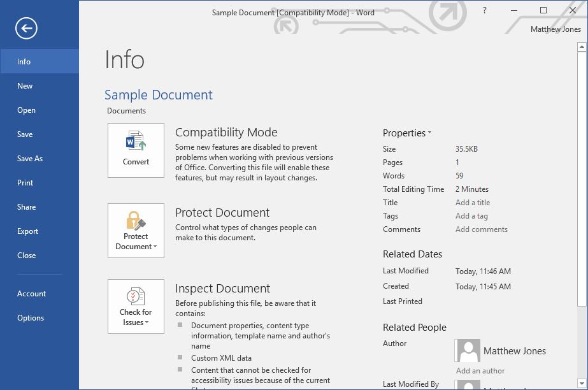Image resolution: width=588 pixels, height=390 pixels.
Task: Click the Add comments field
Action: 482,229
